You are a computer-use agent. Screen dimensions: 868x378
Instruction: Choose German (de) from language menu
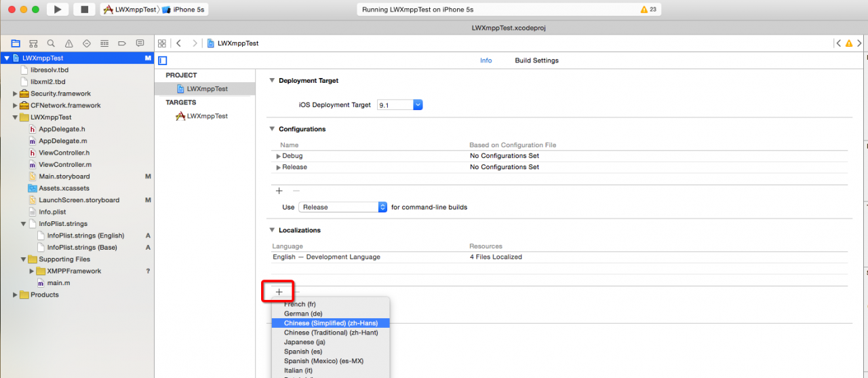[x=331, y=314]
